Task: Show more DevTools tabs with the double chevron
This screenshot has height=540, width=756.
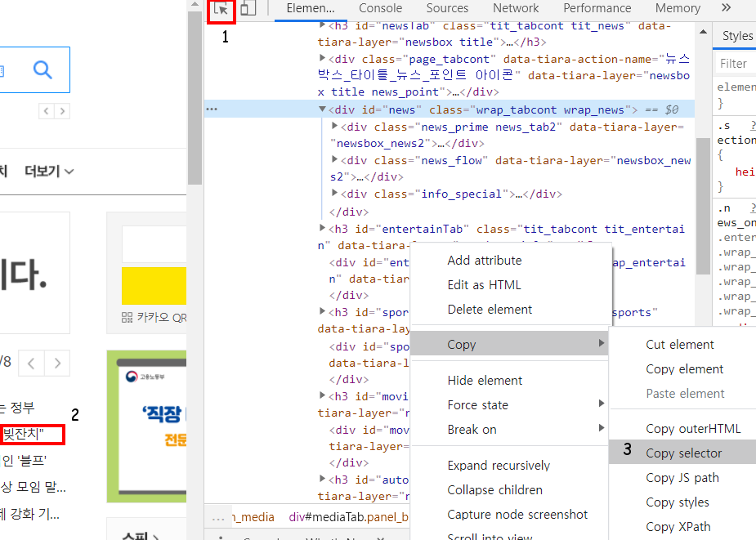Action: click(x=726, y=7)
